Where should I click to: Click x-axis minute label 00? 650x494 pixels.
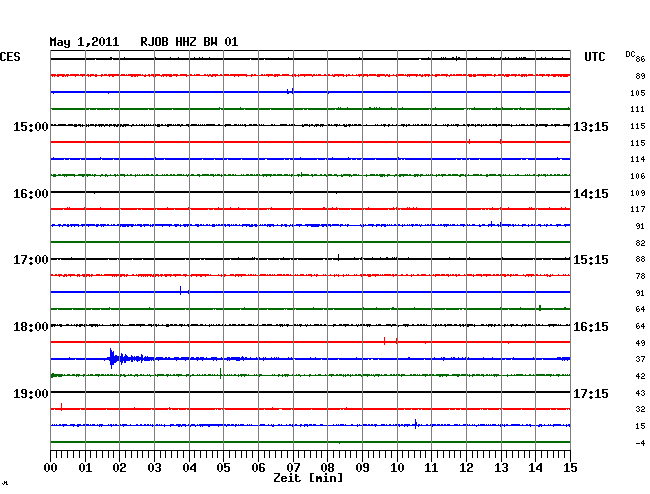pyautogui.click(x=51, y=468)
